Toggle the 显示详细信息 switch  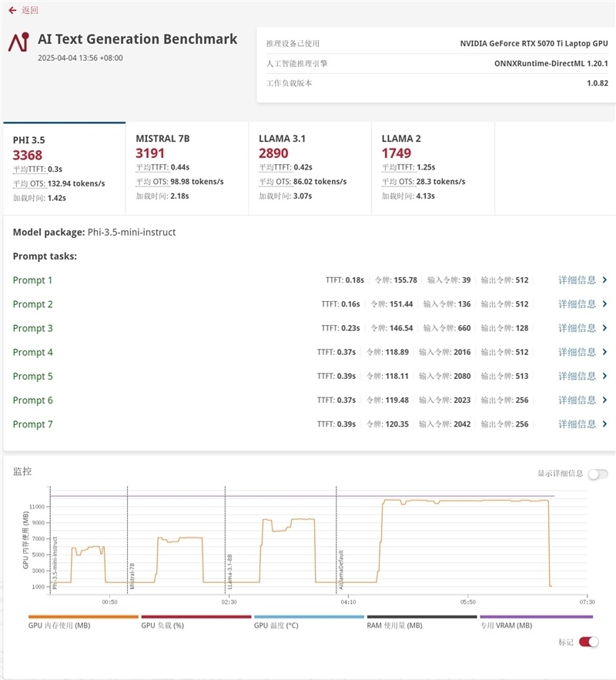tap(598, 474)
